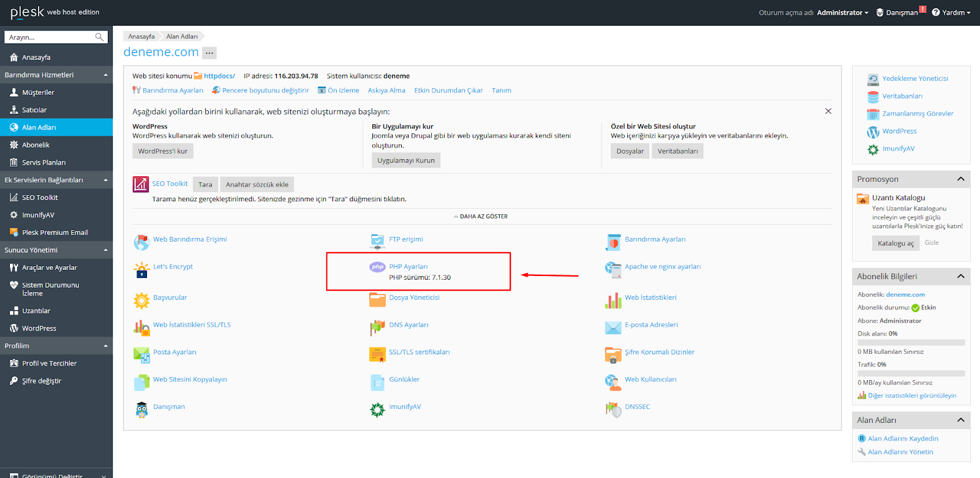This screenshot has width=980, height=478.
Task: Open the Let's Encrypt icon
Action: click(141, 270)
